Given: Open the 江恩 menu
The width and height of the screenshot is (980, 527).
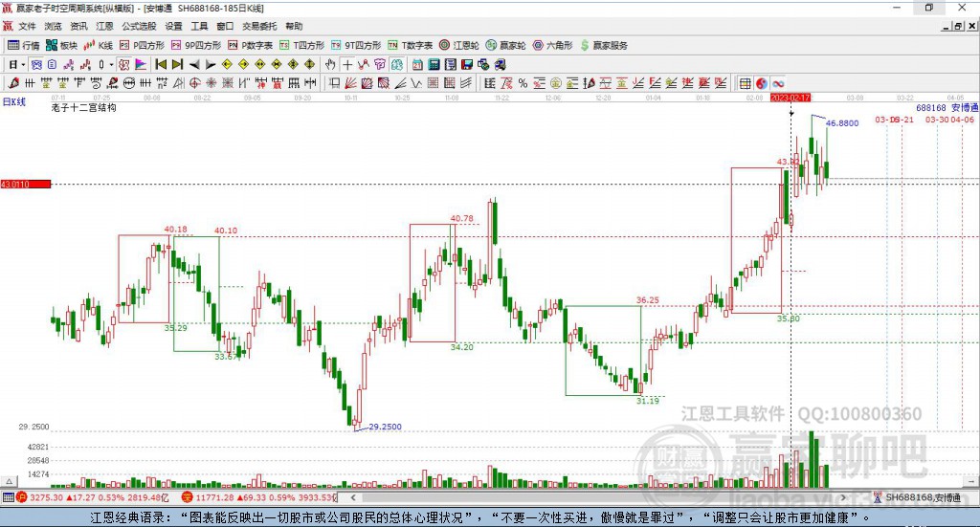Looking at the screenshot, I should coord(104,26).
